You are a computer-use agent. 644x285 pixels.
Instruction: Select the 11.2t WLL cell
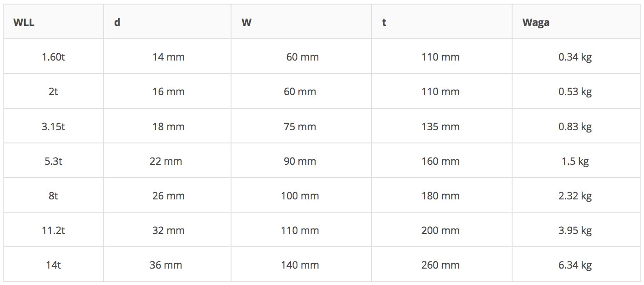[x=53, y=230]
